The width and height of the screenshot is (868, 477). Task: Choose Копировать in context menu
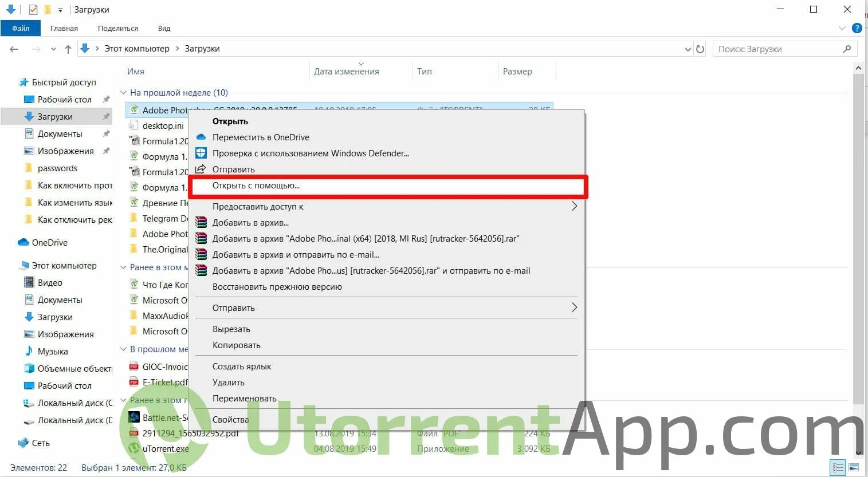[237, 345]
